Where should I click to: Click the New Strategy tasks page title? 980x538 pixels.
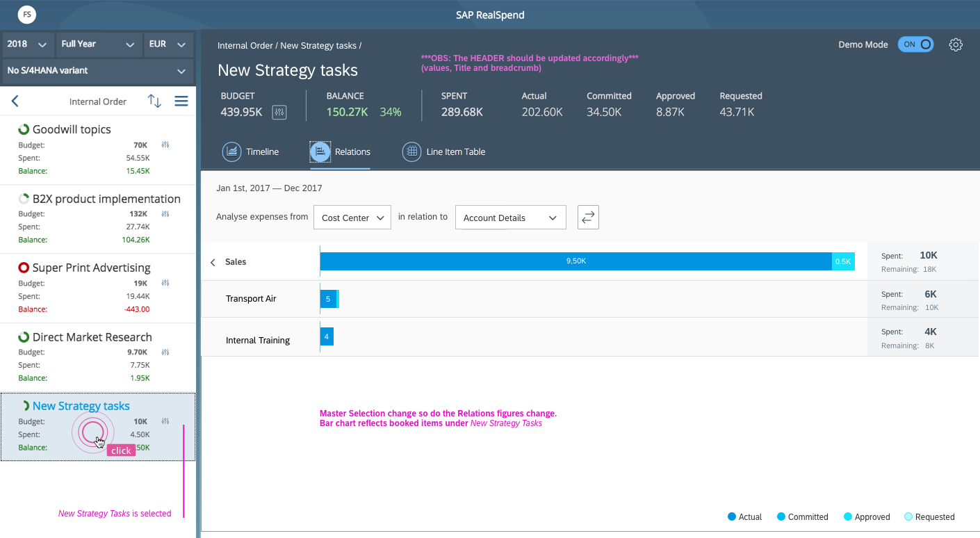click(x=288, y=70)
